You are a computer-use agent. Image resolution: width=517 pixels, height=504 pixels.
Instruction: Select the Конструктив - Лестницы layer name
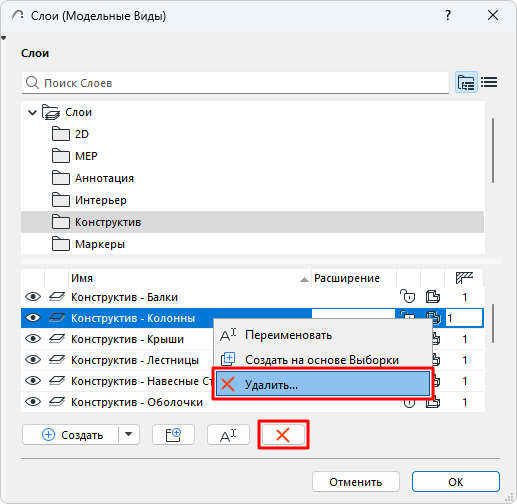click(135, 360)
